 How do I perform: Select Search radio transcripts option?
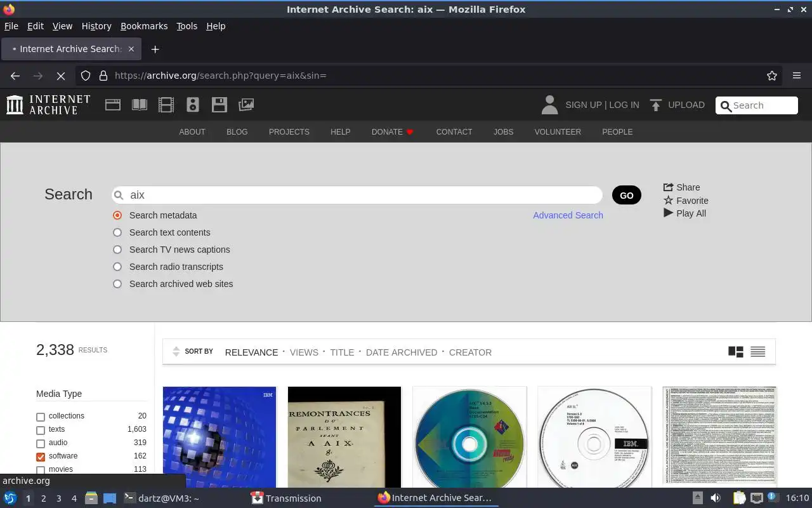117,267
